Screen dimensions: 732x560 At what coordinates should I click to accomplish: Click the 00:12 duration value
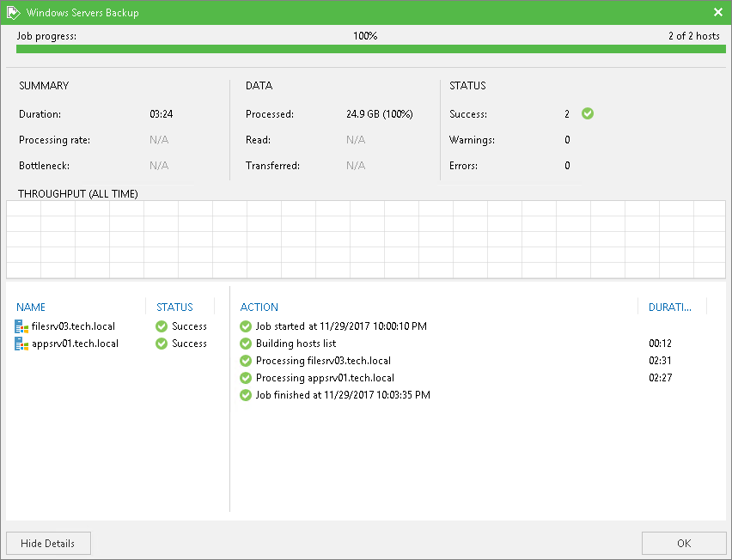(660, 344)
